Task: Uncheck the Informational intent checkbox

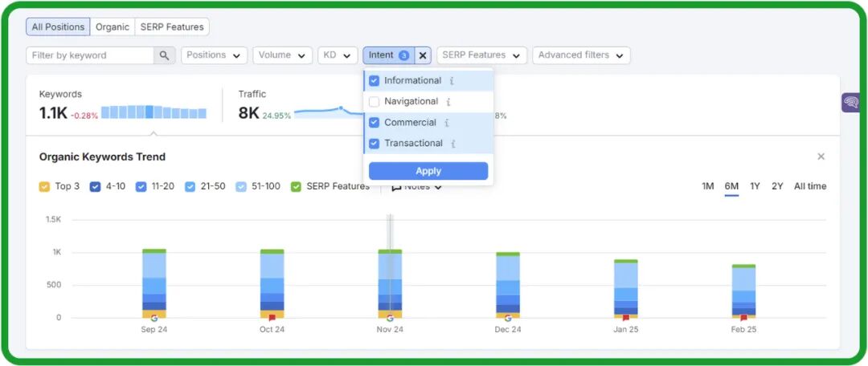Action: click(x=374, y=81)
